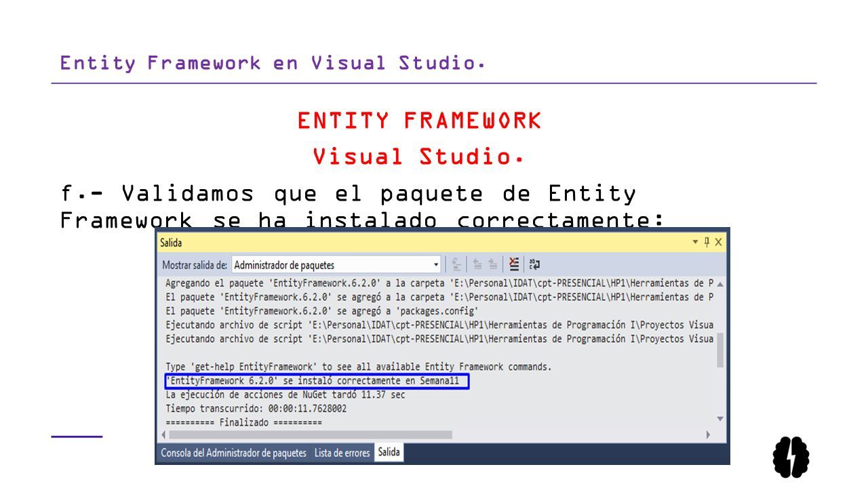Select the Salida tab at the bottom

[389, 452]
